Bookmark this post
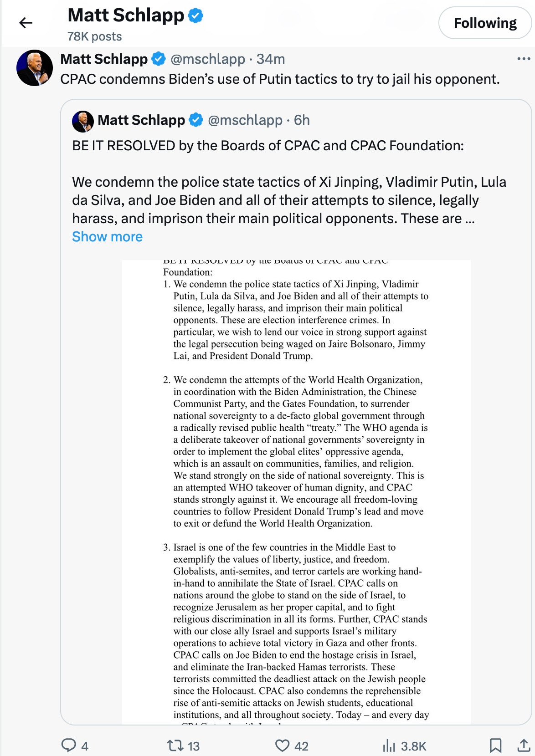This screenshot has width=535, height=756. 495,746
